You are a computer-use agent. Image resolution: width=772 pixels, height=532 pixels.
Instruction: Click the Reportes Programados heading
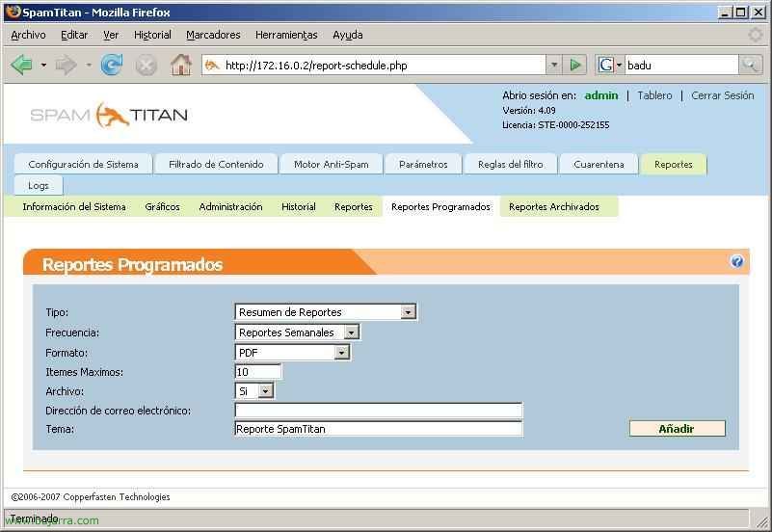click(132, 265)
